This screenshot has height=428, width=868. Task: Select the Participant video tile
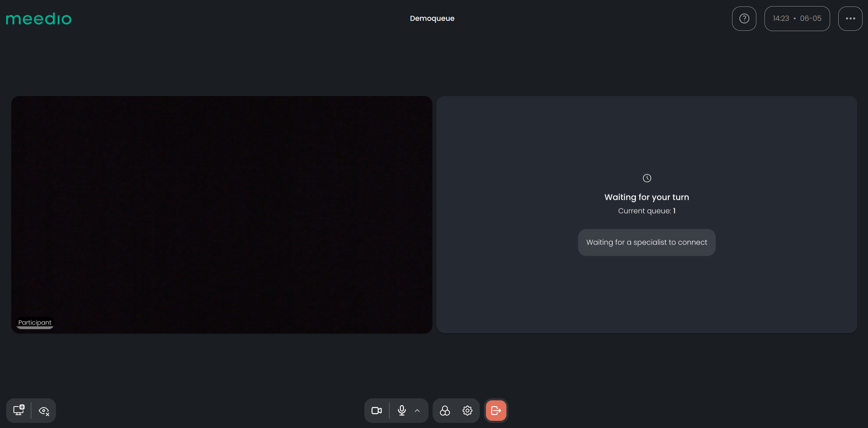tap(222, 215)
